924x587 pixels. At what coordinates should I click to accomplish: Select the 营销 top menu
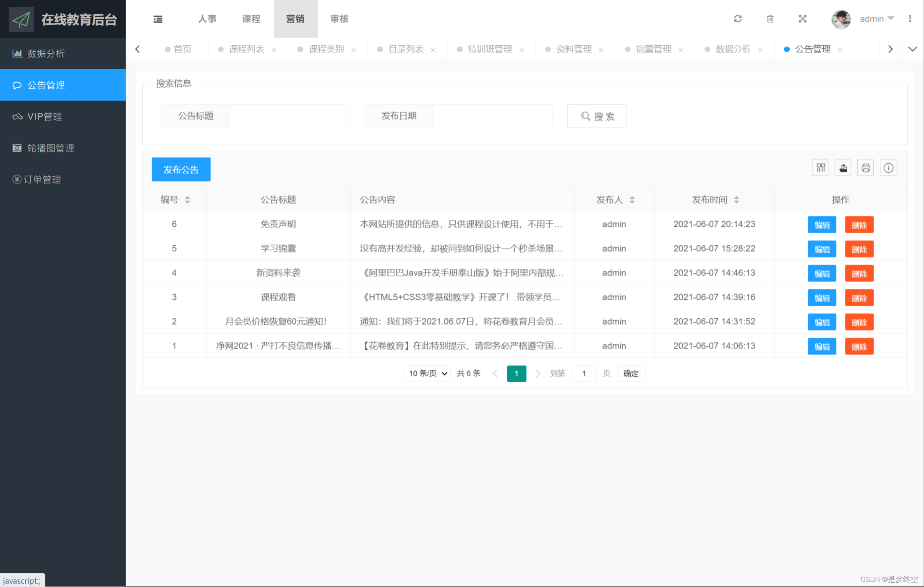tap(295, 19)
